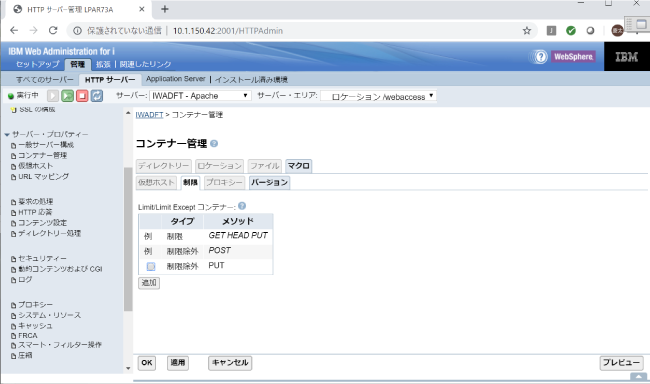
Task: Follow the IWADFT breadcrumb link
Action: point(149,115)
